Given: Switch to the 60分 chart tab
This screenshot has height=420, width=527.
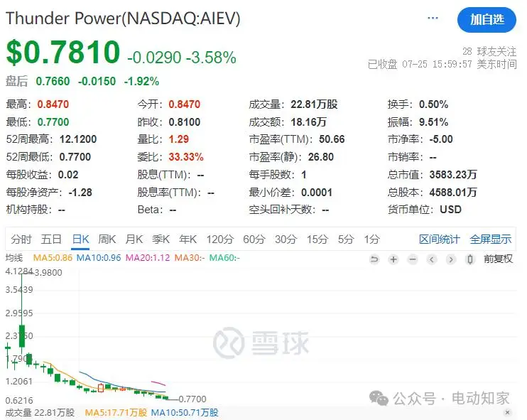Looking at the screenshot, I should point(254,239).
